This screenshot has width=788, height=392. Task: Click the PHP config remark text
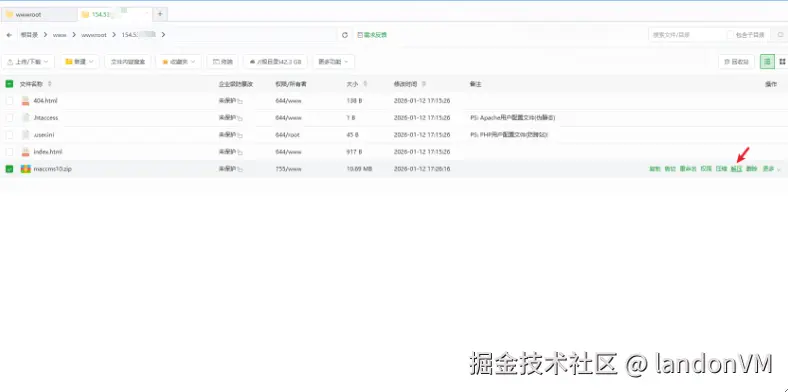pyautogui.click(x=509, y=135)
